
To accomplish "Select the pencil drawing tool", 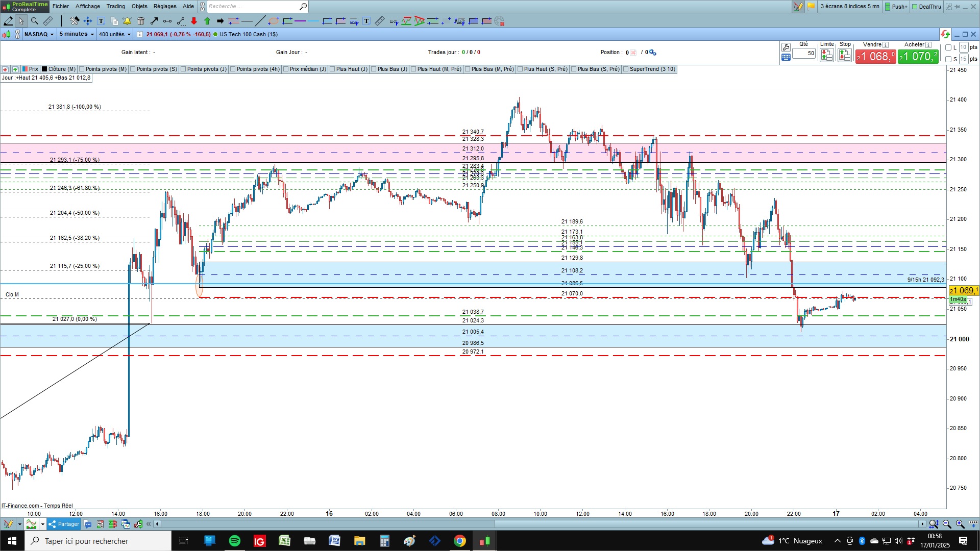I will (x=8, y=21).
